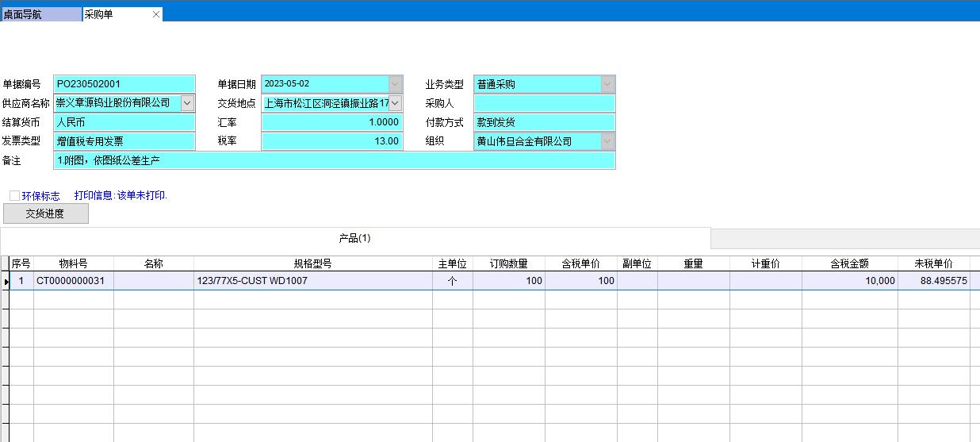Click the 物料号 column header

click(x=73, y=263)
